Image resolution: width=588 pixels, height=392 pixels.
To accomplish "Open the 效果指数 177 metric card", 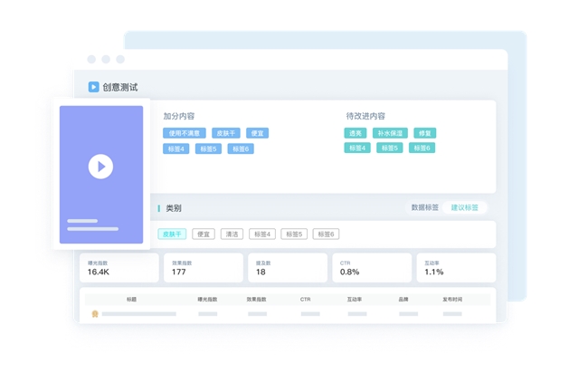I will click(x=203, y=268).
